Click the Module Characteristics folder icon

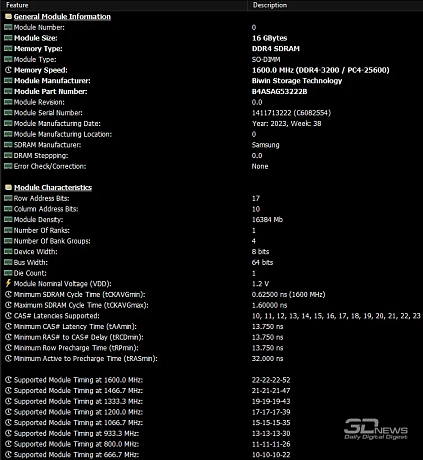coord(8,187)
